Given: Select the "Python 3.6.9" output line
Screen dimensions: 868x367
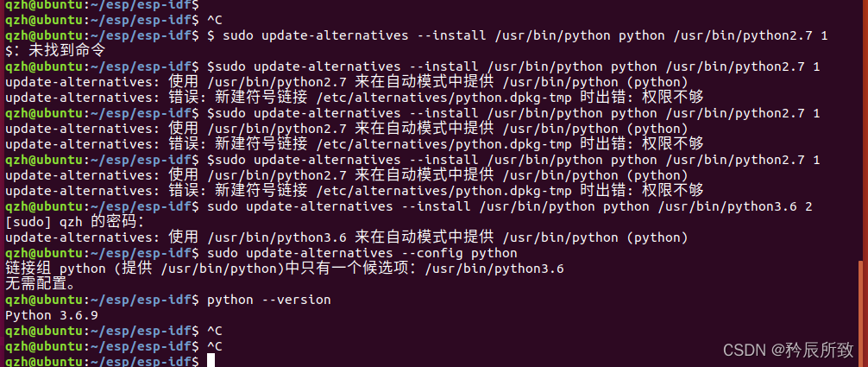Looking at the screenshot, I should (x=52, y=314).
